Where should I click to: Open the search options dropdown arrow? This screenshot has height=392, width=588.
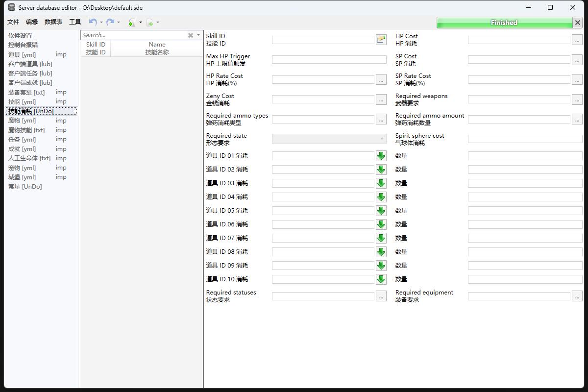[198, 35]
